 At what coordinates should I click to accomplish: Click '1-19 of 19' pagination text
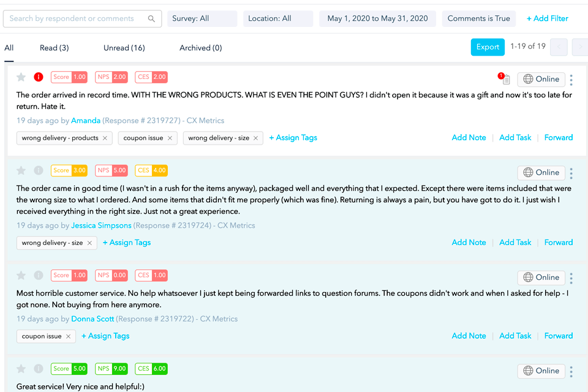527,46
